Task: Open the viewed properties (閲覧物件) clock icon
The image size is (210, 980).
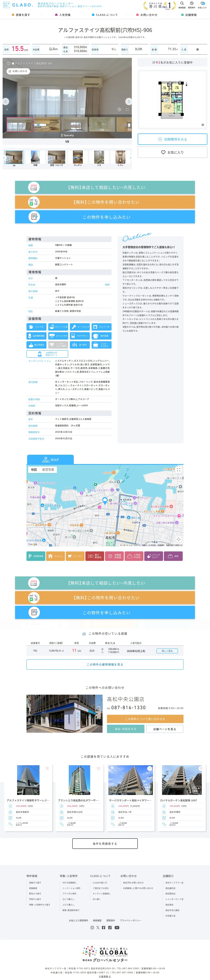Action: pyautogui.click(x=192, y=5)
